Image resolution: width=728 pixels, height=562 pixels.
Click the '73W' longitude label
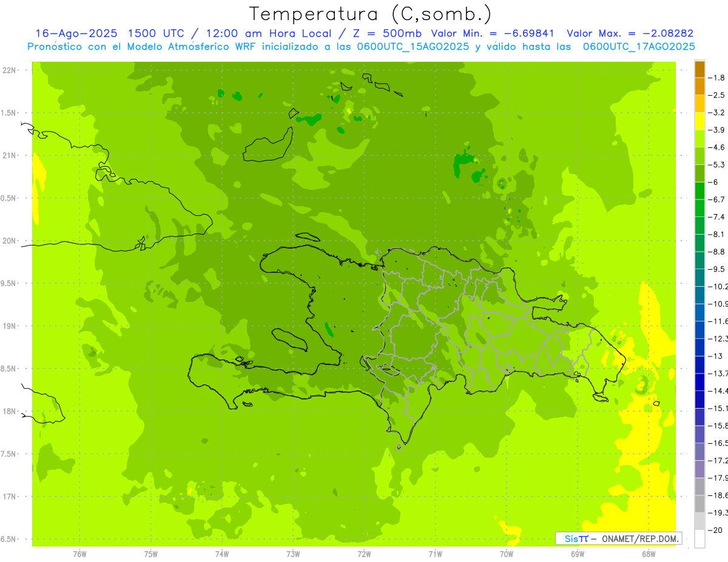(x=293, y=554)
